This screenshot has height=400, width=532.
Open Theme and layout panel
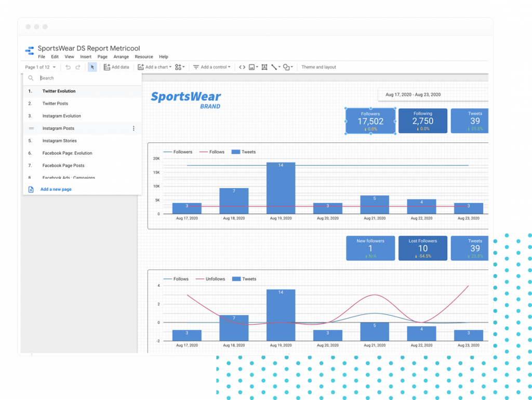pos(318,67)
